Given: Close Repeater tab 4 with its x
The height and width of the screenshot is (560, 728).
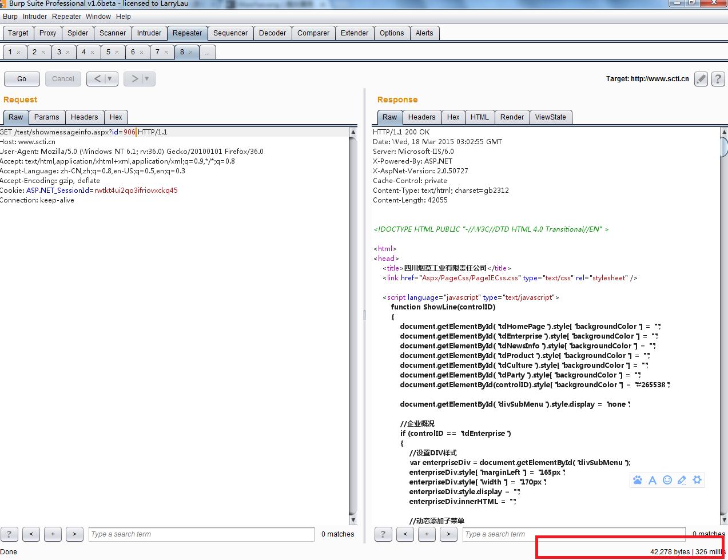Looking at the screenshot, I should [92, 52].
